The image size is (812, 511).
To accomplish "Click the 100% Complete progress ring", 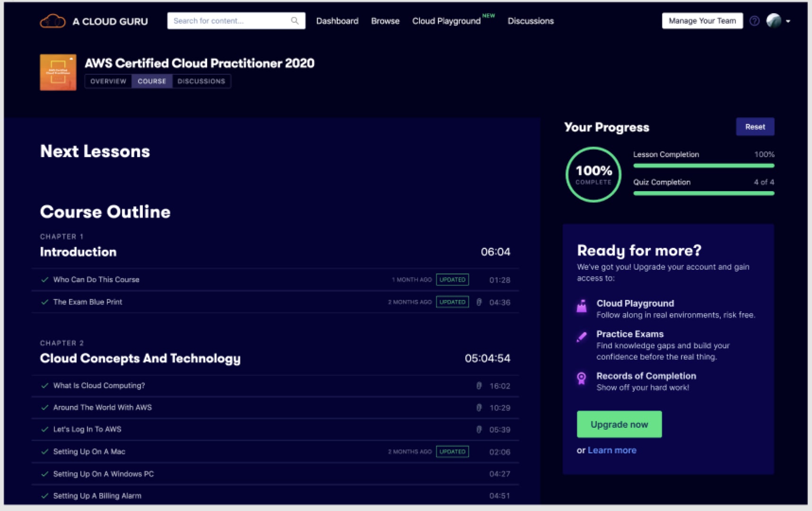I will point(594,175).
